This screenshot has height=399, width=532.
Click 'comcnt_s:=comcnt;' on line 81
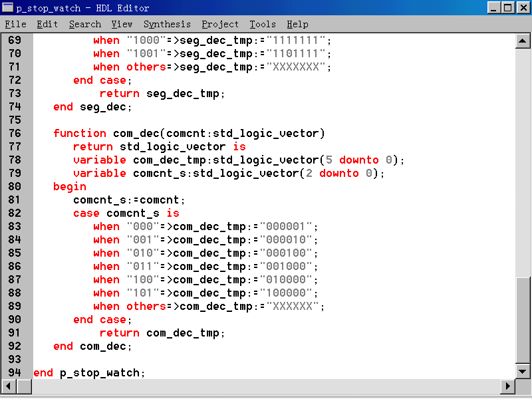click(129, 200)
